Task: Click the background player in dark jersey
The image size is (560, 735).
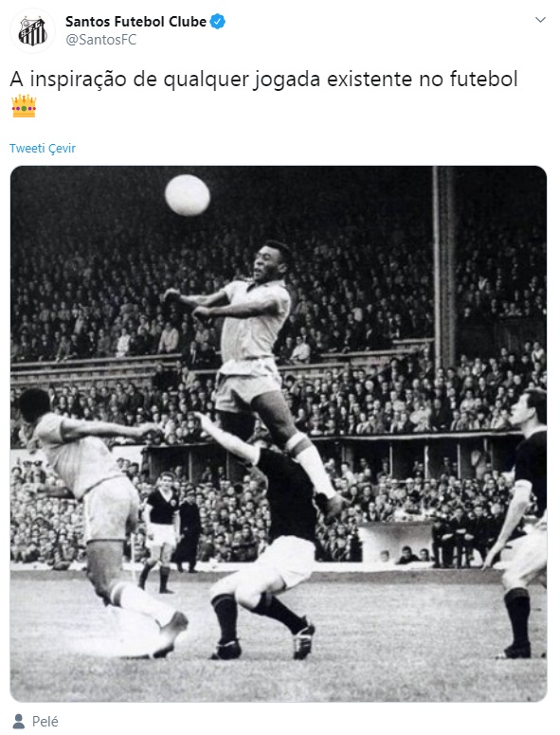Action: point(160,532)
